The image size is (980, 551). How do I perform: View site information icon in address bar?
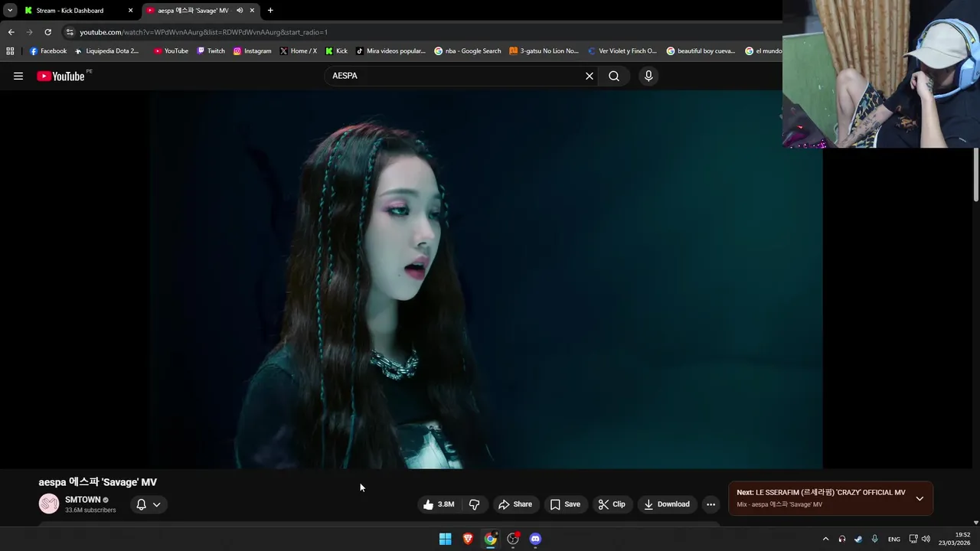point(70,32)
